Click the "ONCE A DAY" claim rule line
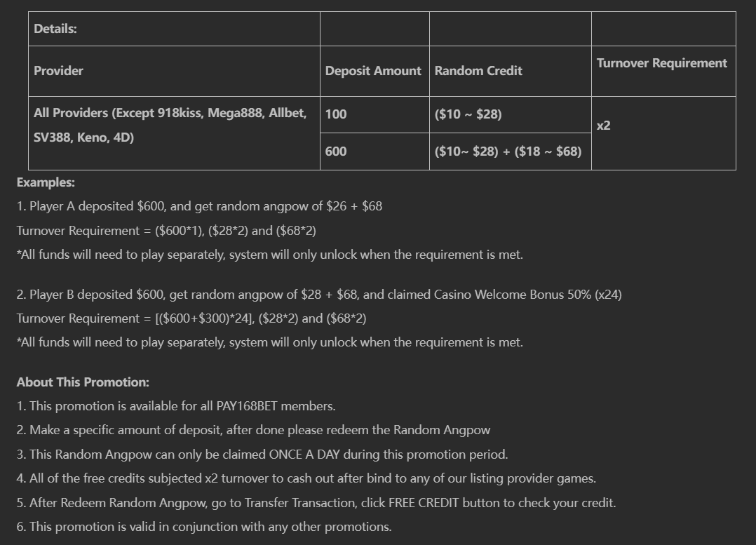756x545 pixels. [262, 455]
